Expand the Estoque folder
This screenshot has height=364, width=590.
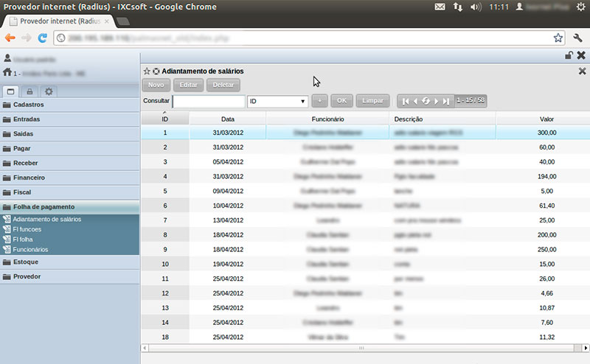[69, 262]
